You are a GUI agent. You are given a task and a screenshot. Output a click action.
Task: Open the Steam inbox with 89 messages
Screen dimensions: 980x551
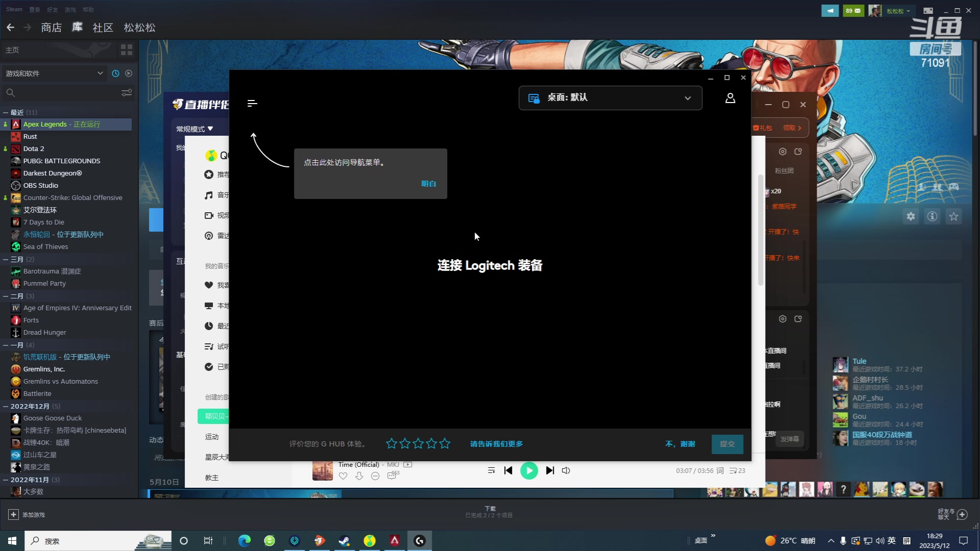point(853,10)
